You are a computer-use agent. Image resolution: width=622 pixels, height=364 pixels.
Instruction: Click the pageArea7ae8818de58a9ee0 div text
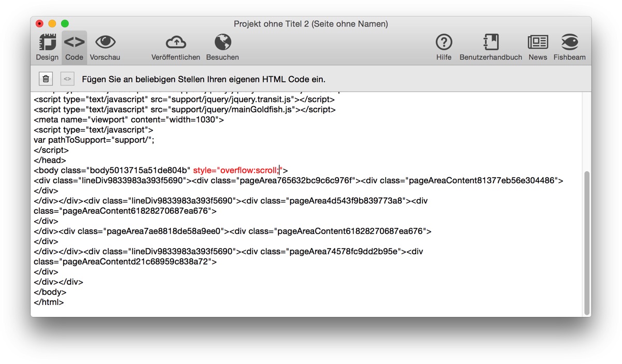pos(144,231)
